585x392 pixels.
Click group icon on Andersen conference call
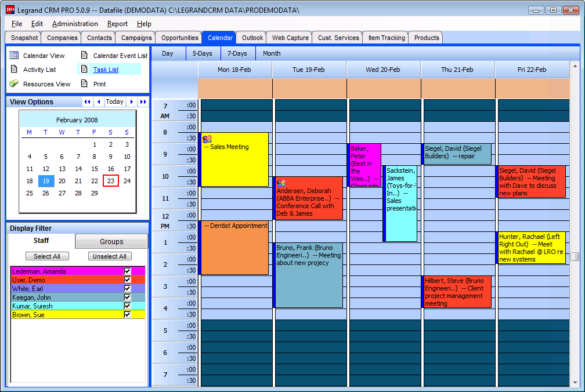pos(281,183)
